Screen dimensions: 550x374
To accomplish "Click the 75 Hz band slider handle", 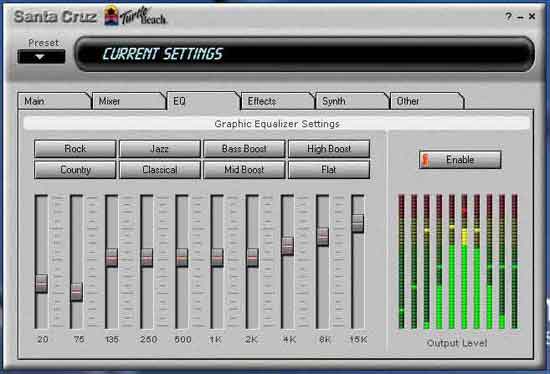I will tap(76, 292).
